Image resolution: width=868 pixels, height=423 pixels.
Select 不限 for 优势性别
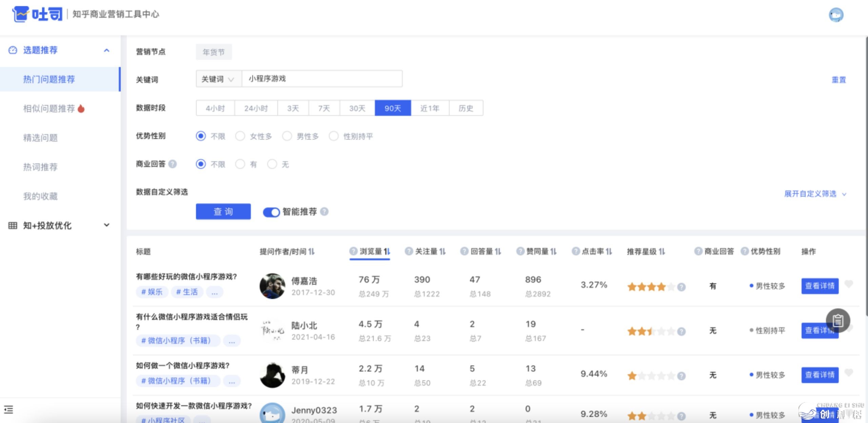(201, 136)
